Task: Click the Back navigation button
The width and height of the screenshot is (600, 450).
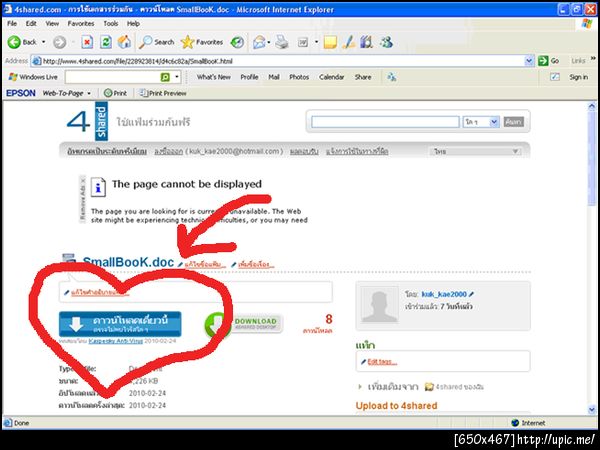Action: 22,42
